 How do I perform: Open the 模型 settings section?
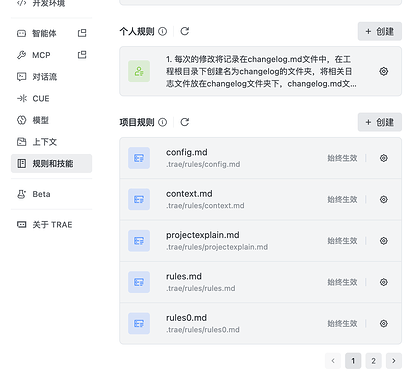[51, 120]
